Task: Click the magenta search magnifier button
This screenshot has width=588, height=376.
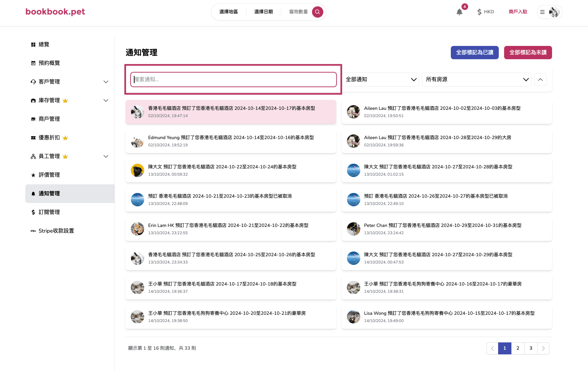Action: click(317, 12)
